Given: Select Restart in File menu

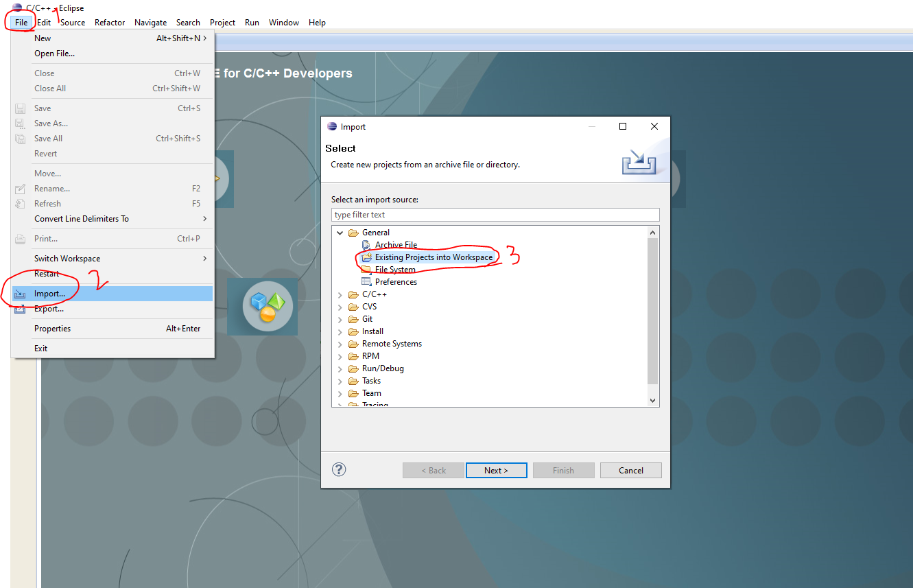Looking at the screenshot, I should [x=112, y=274].
